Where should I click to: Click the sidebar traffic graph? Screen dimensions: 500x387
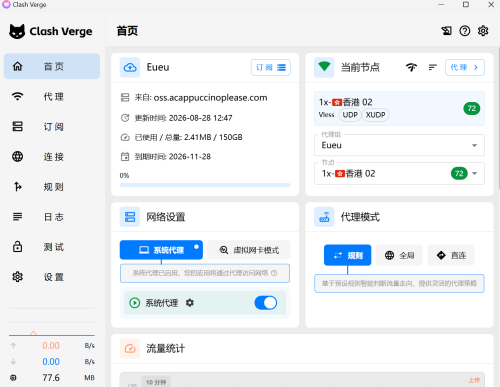52,322
